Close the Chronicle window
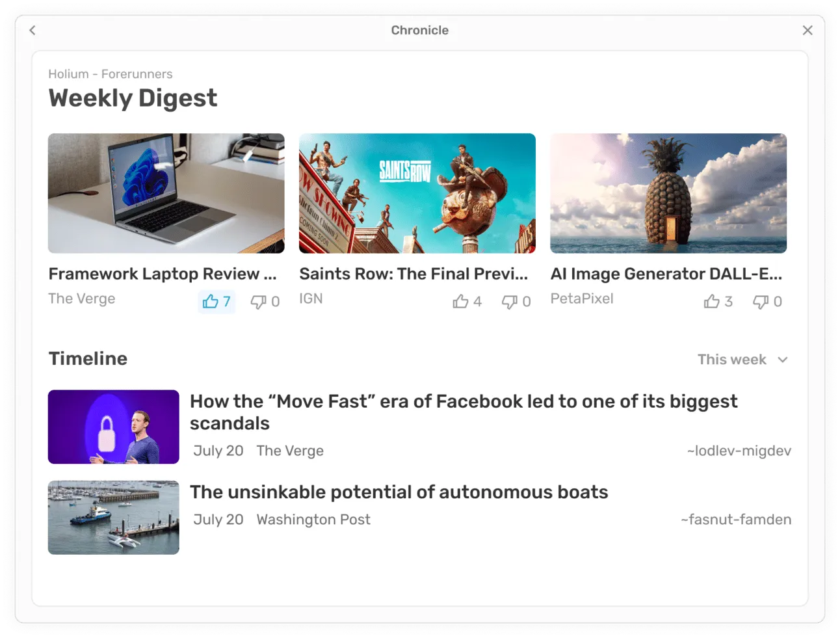Image resolution: width=840 pixels, height=638 pixels. coord(807,31)
